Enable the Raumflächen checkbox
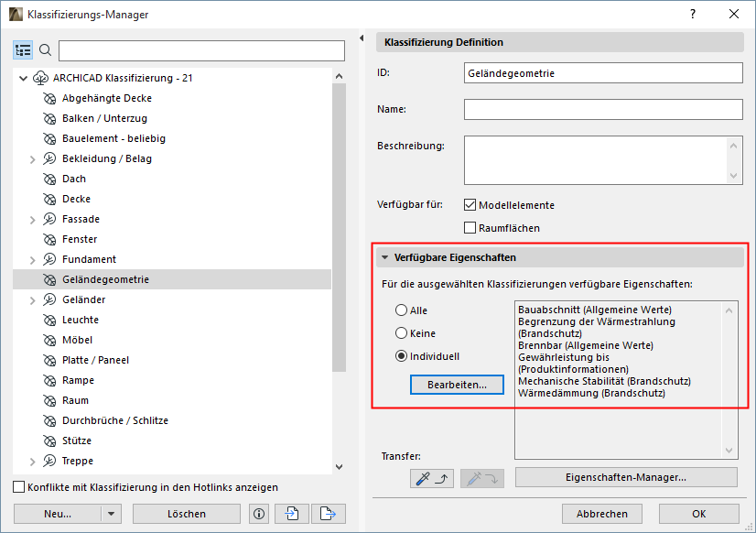Screen dimensions: 756x533 [x=470, y=228]
